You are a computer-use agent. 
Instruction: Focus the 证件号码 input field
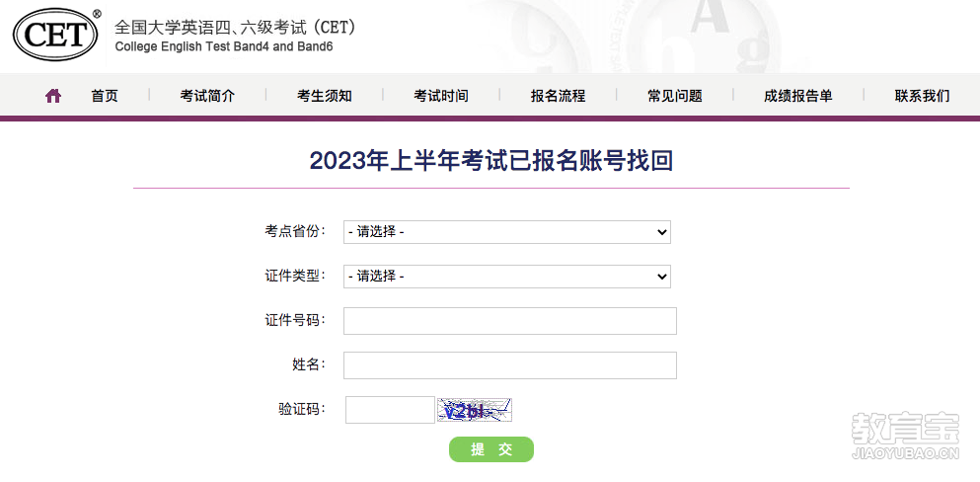(510, 321)
